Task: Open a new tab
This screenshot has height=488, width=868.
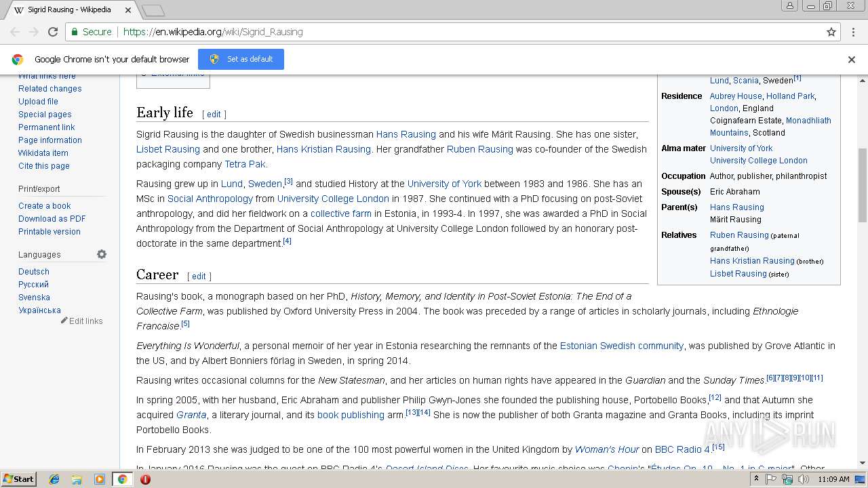Action: click(153, 10)
